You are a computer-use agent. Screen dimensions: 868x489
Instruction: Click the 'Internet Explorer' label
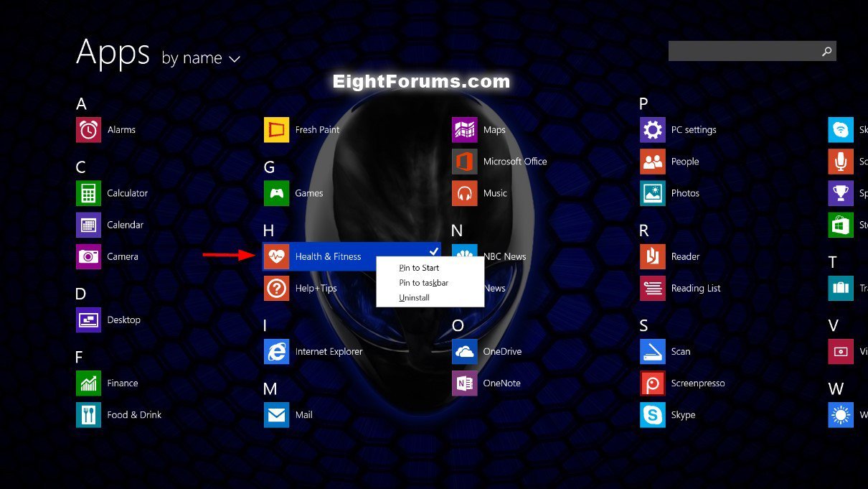[x=329, y=352]
